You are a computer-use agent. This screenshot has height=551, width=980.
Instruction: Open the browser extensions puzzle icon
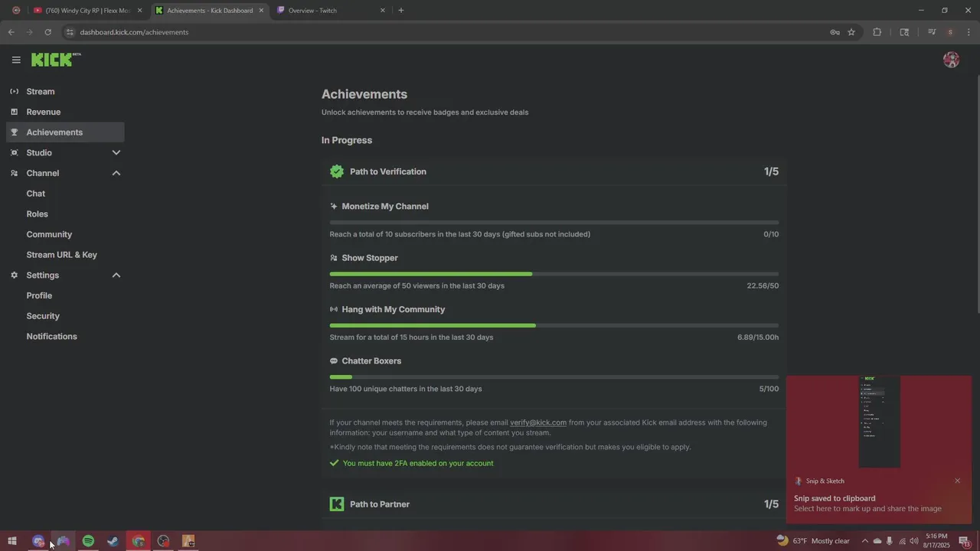[877, 32]
